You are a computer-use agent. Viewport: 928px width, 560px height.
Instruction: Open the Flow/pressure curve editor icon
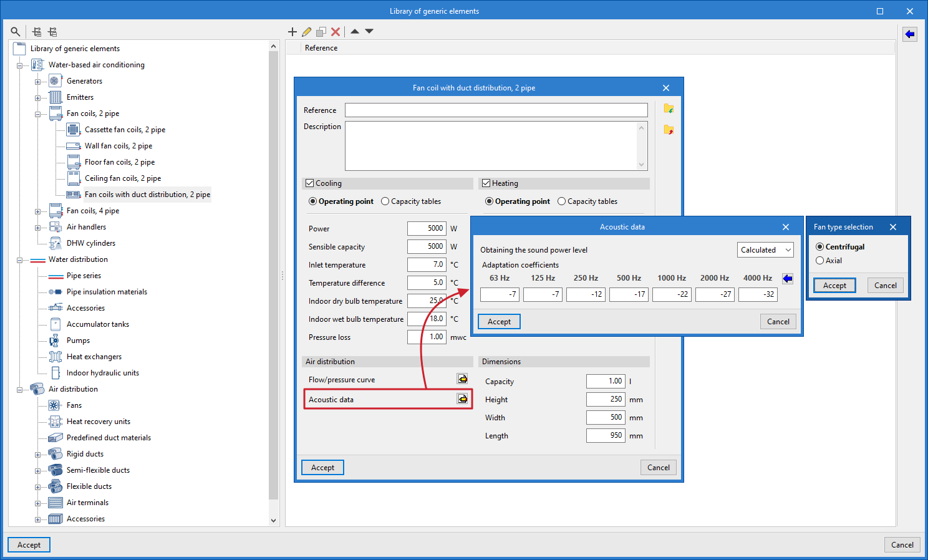pos(462,379)
